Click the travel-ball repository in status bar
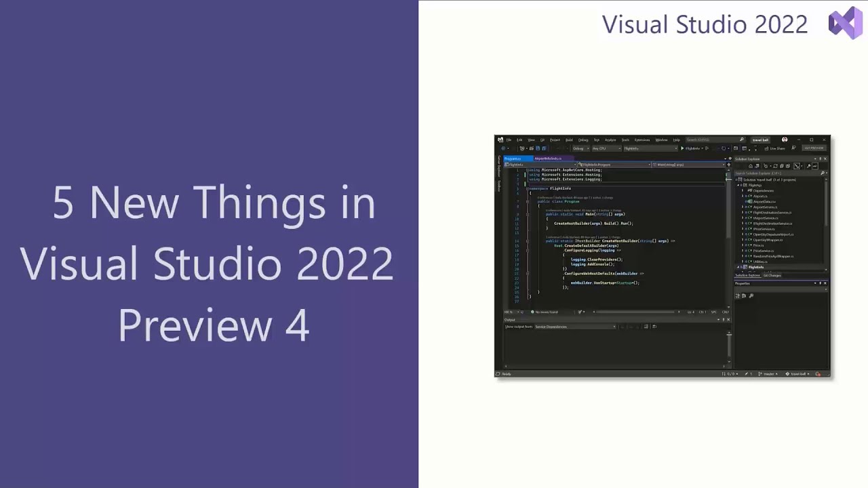The image size is (868, 488). click(797, 374)
